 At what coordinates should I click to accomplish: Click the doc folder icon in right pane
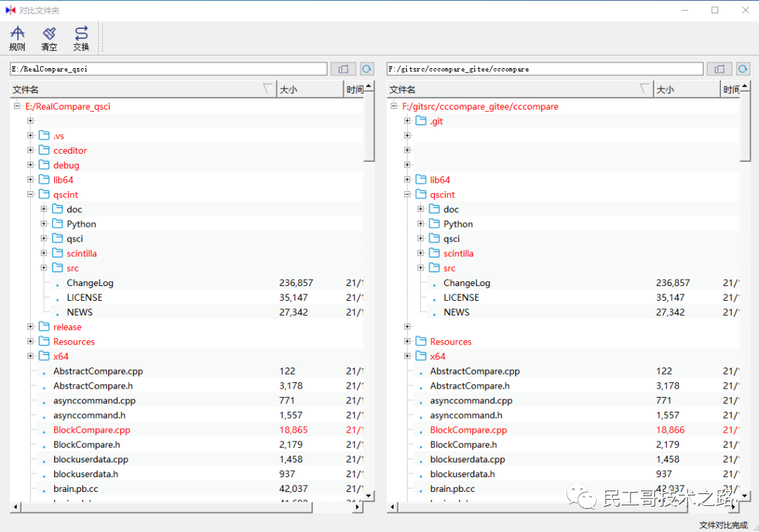(x=435, y=209)
